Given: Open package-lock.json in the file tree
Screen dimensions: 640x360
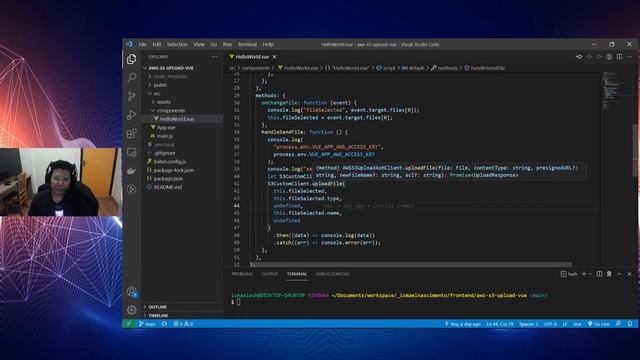Looking at the screenshot, I should coord(173,170).
